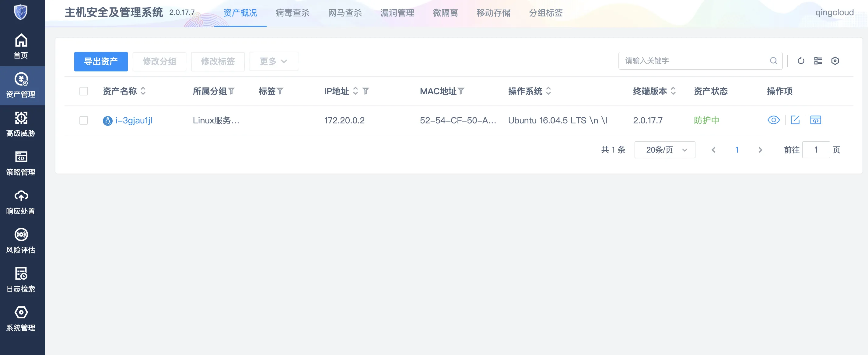868x355 pixels.
Task: Switch to the 漏洞管理 tab
Action: point(397,13)
